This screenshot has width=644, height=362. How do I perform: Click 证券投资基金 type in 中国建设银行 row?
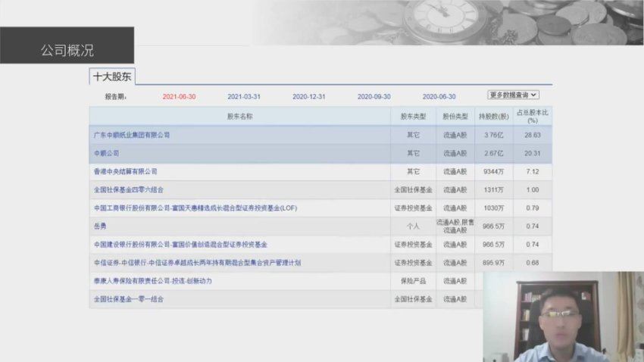pyautogui.click(x=413, y=245)
